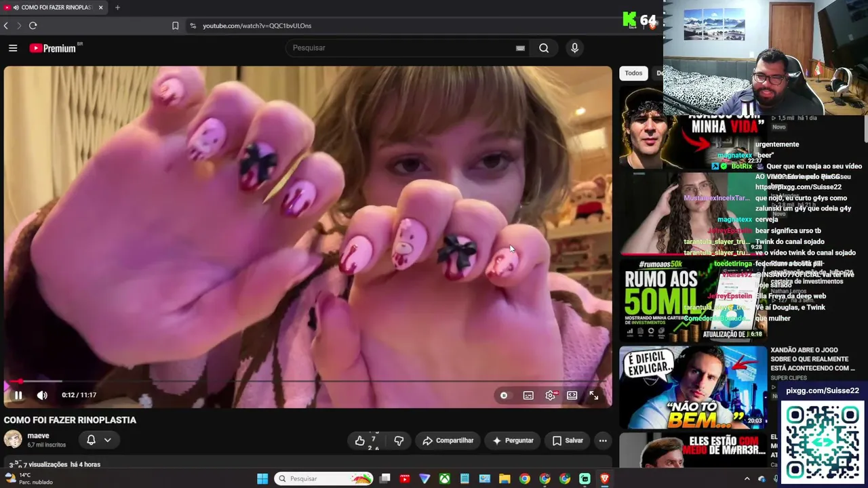Save the video with the Salvar button

click(x=568, y=441)
